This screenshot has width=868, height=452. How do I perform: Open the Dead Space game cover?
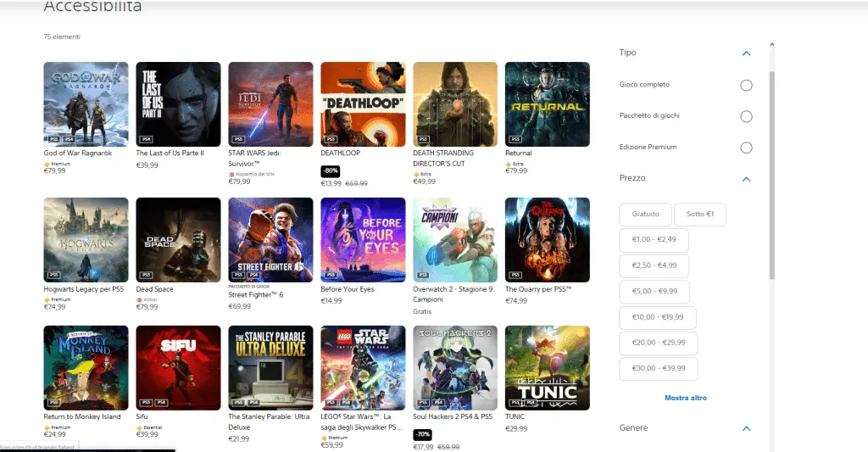178,240
